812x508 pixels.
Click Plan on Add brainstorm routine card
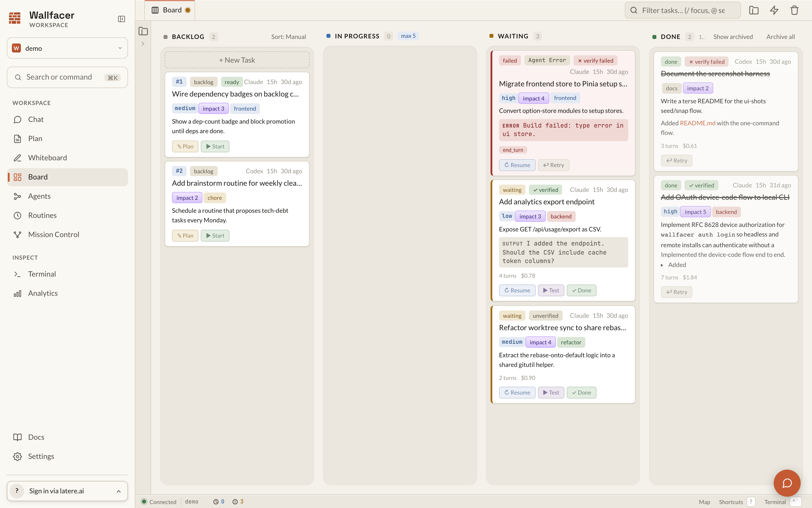(185, 236)
